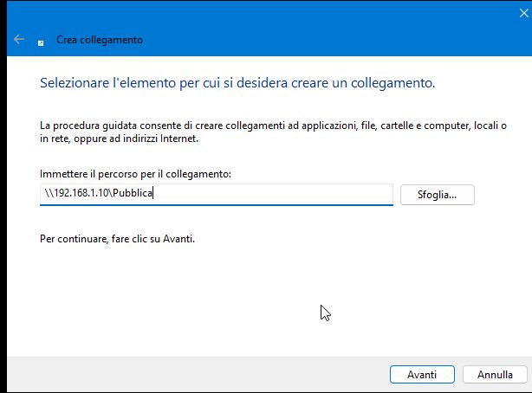Click the shortcut icon beside Crea collegamento
Image resolution: width=532 pixels, height=393 pixels.
[41, 42]
